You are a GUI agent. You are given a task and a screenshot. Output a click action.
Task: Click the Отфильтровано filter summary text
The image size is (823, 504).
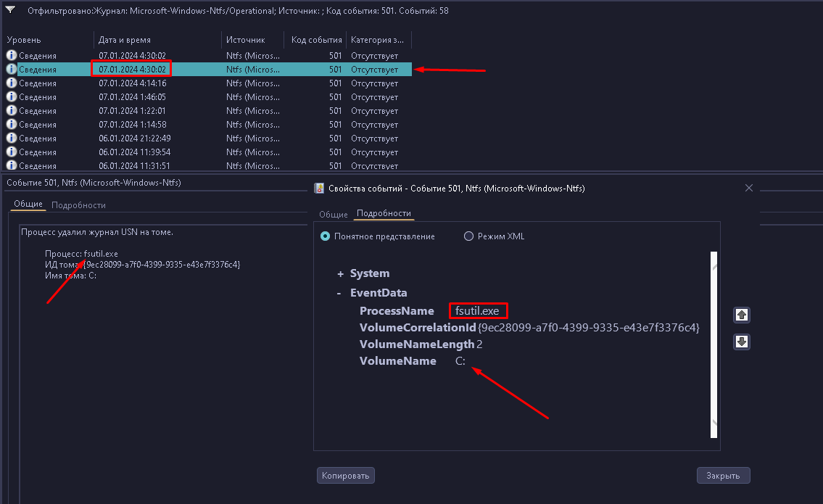[238, 10]
